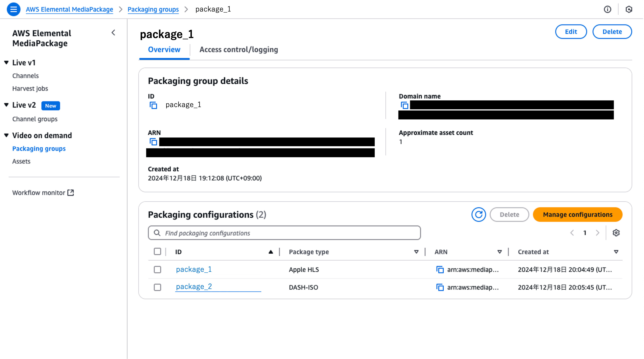Viewport: 644px width, 359px height.
Task: Open the info panel icon
Action: point(607,9)
